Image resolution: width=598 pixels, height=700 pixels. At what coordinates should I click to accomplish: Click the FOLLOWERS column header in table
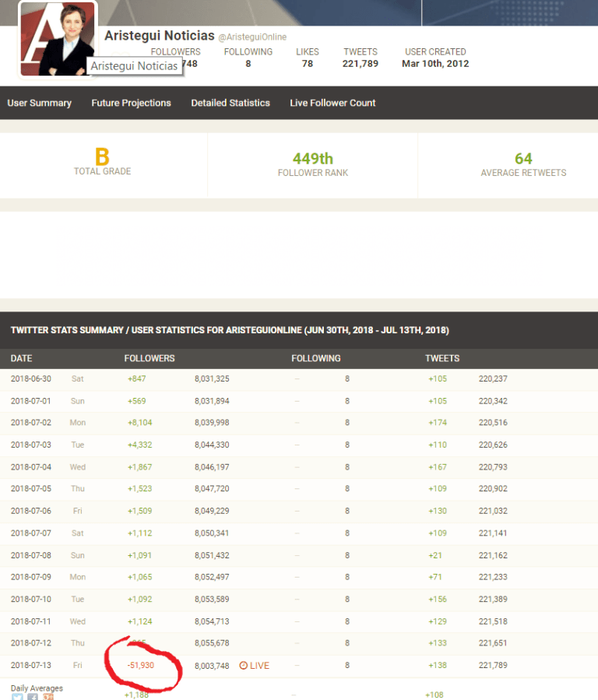click(149, 358)
